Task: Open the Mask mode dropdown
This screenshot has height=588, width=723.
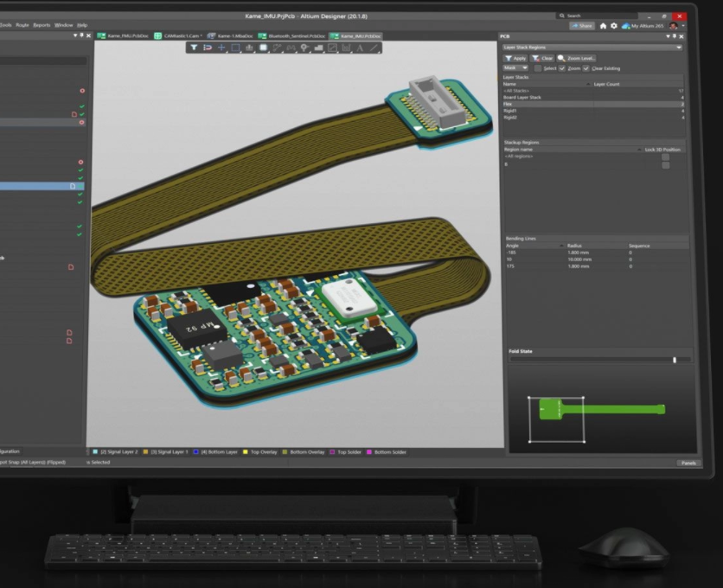Action: click(x=515, y=67)
